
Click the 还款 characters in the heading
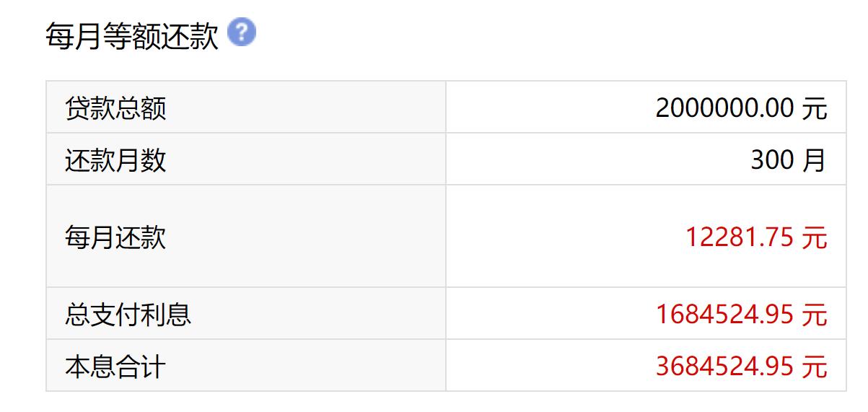[190, 35]
